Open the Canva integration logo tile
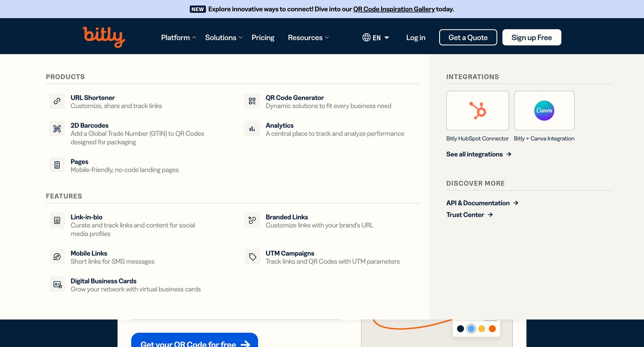Image resolution: width=644 pixels, height=347 pixels. click(544, 110)
